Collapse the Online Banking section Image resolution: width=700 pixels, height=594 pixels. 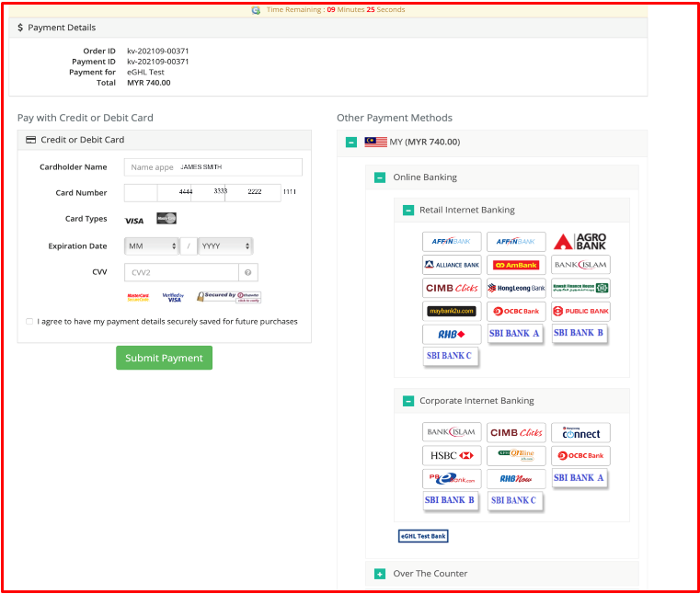tap(380, 177)
